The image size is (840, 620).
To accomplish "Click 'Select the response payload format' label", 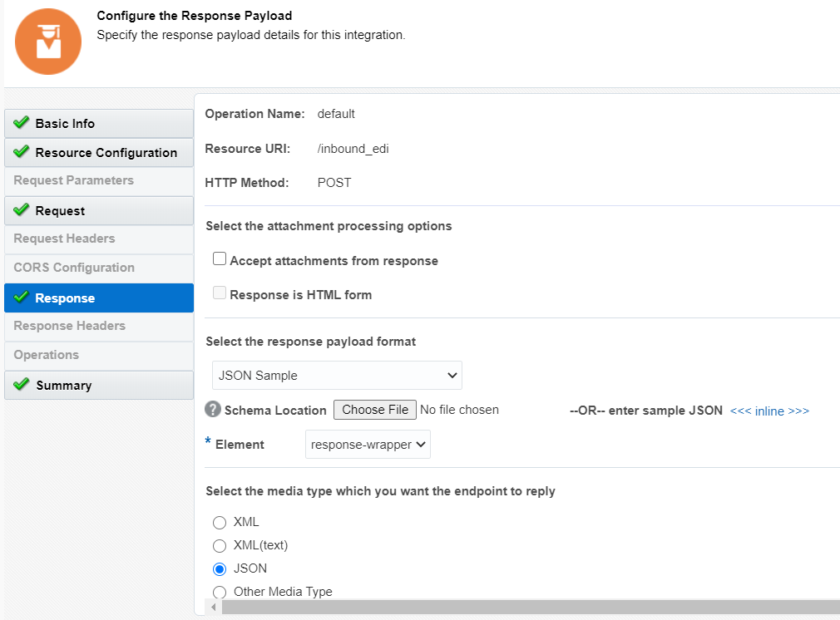I will (311, 342).
